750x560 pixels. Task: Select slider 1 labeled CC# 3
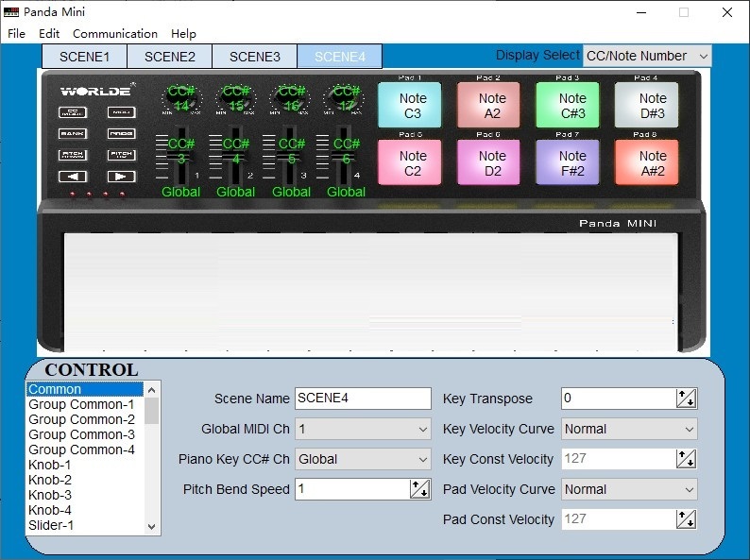tap(180, 156)
